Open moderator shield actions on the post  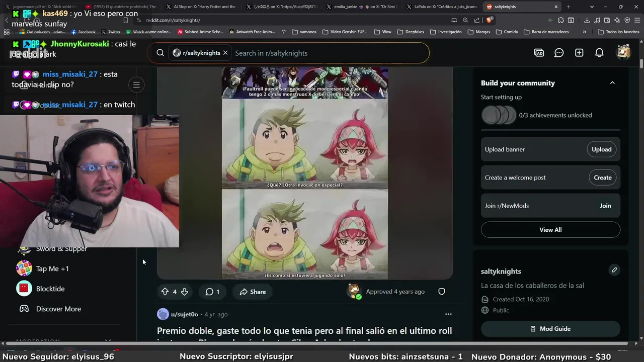click(x=441, y=292)
